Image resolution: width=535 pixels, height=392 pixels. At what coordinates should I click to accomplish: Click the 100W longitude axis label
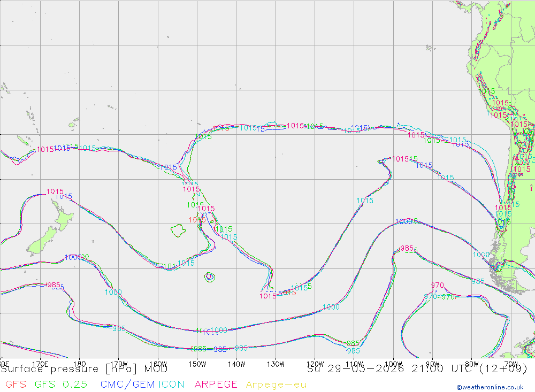(393, 364)
